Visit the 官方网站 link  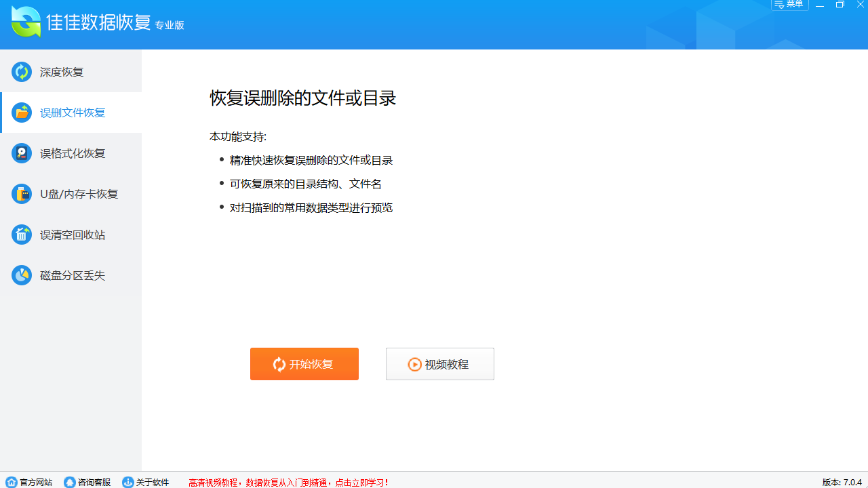(29, 482)
